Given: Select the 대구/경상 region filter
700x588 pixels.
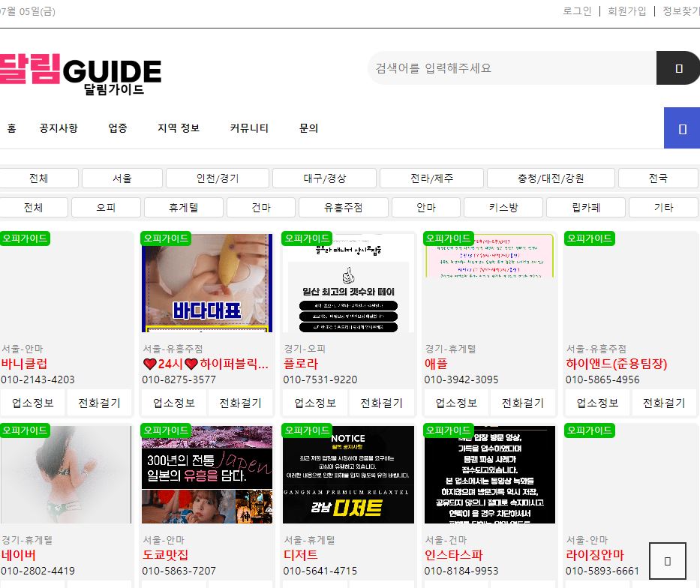Looking at the screenshot, I should pyautogui.click(x=325, y=178).
